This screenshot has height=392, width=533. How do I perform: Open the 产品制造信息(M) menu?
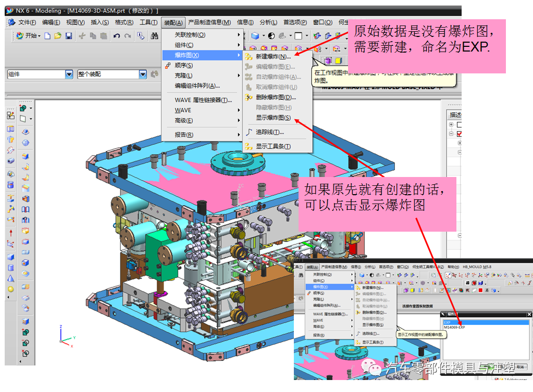[209, 22]
